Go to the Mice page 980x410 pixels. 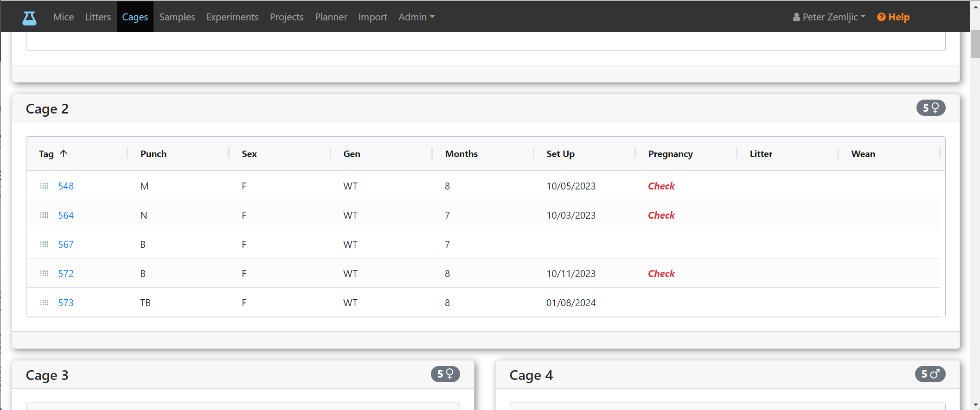point(64,17)
